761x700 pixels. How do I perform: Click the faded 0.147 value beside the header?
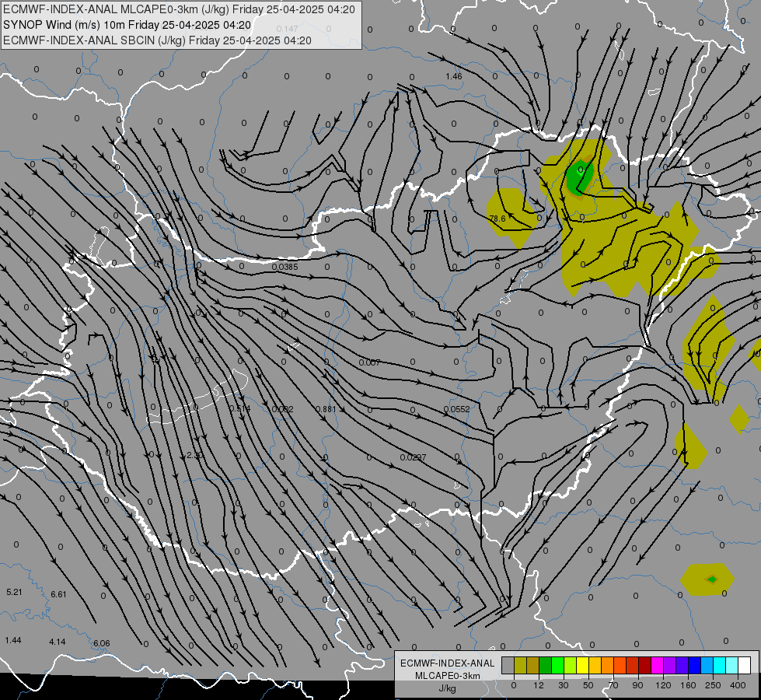(x=288, y=29)
